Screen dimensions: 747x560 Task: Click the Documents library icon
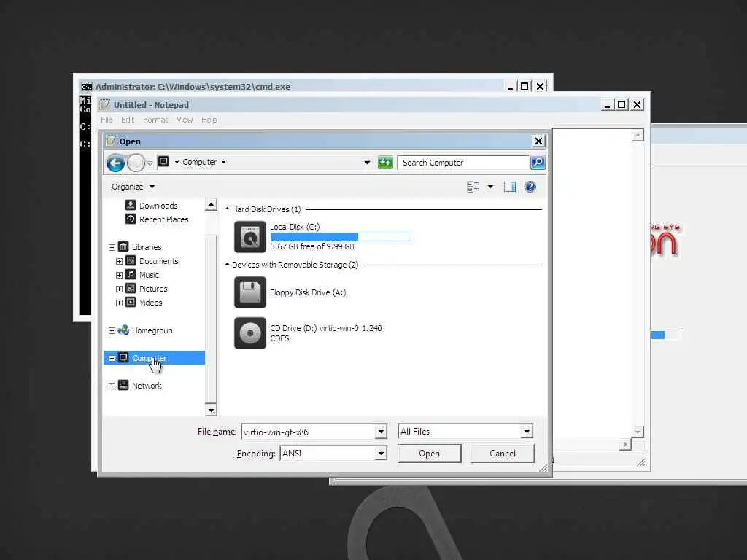[131, 260]
